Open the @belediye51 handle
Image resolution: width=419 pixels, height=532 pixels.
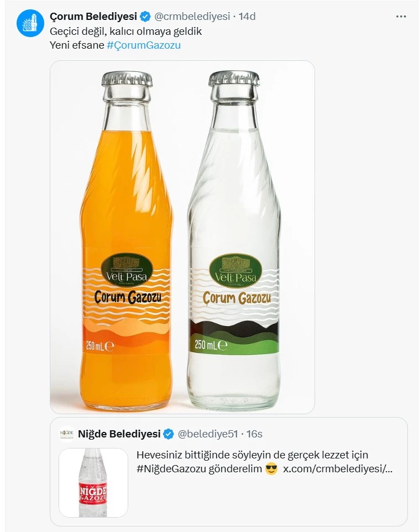[x=208, y=434]
